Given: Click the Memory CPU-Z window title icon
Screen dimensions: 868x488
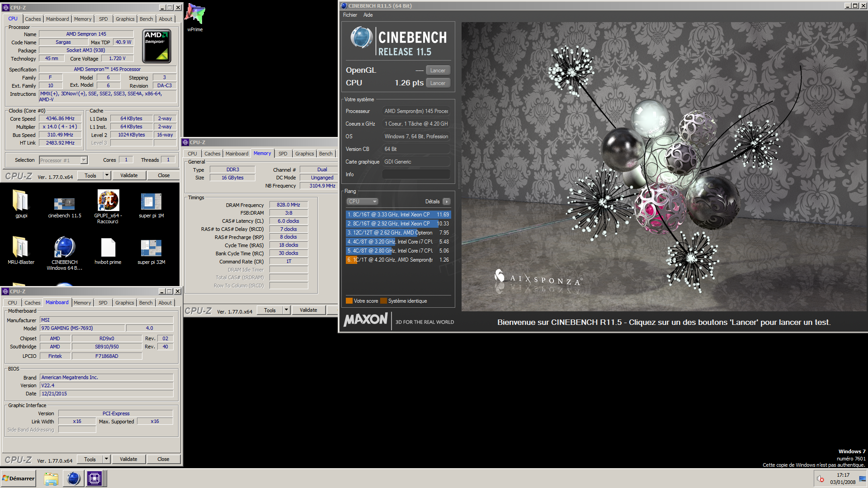Looking at the screenshot, I should coord(185,142).
